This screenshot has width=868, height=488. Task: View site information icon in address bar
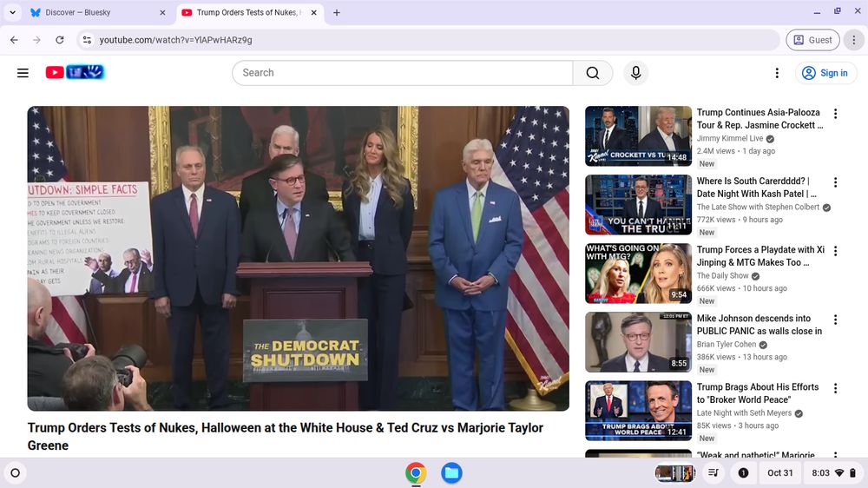(x=87, y=40)
